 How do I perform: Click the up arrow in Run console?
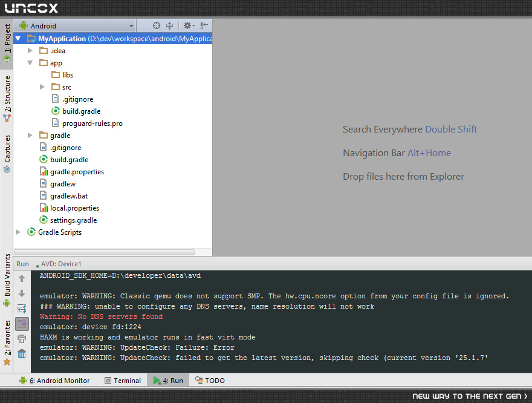22,278
